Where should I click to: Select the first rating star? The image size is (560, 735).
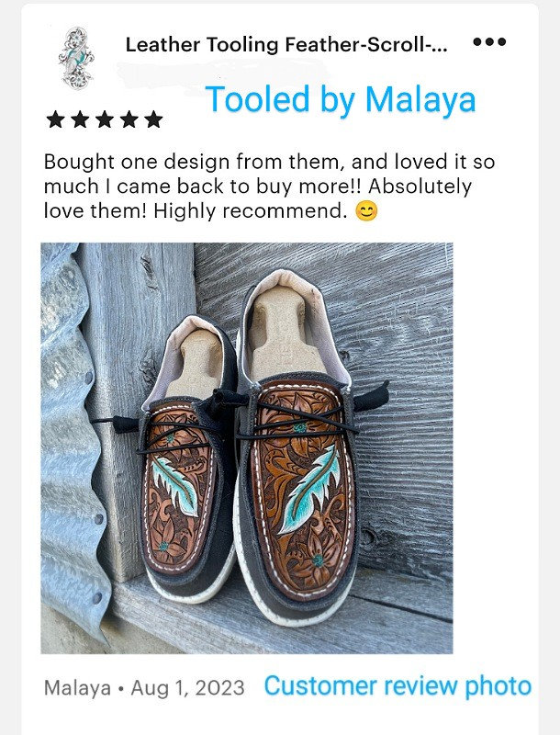tap(56, 119)
